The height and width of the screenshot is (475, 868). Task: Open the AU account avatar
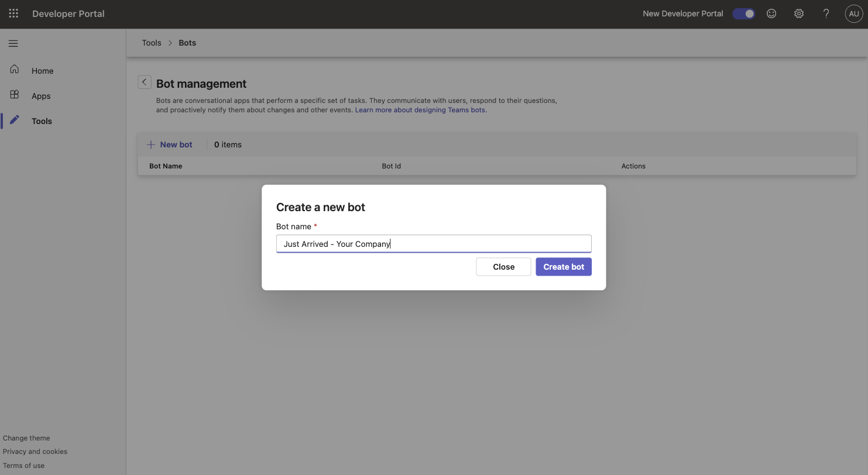[x=854, y=13]
